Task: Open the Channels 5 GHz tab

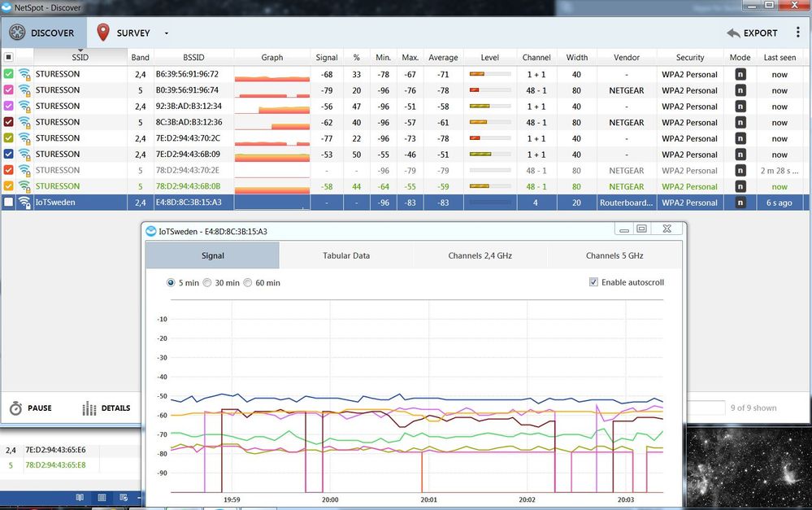Action: [x=614, y=255]
